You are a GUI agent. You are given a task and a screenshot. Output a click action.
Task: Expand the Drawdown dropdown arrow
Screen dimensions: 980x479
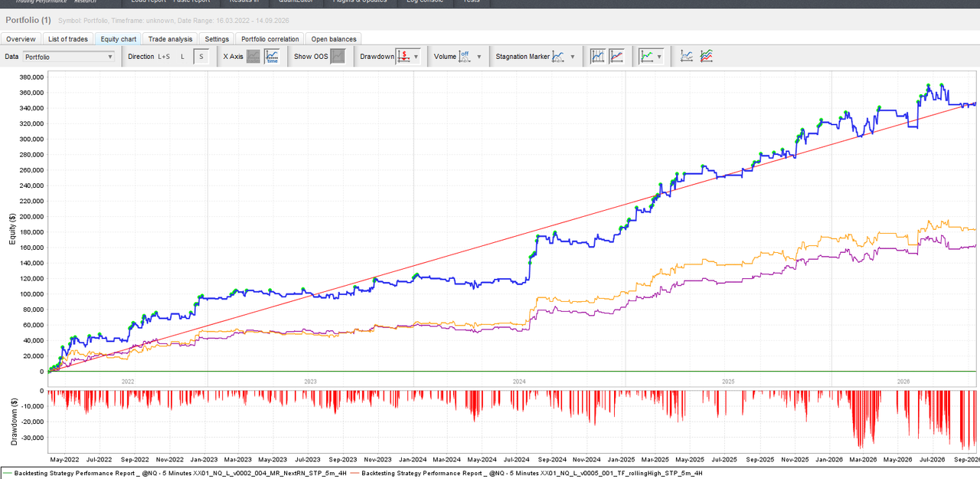pyautogui.click(x=416, y=57)
